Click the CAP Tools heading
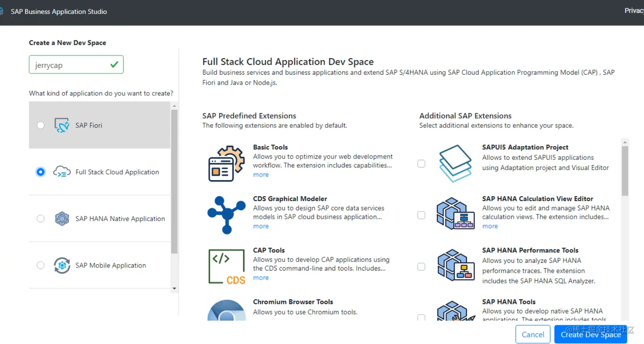Viewport: 644px width, 344px height. (269, 250)
